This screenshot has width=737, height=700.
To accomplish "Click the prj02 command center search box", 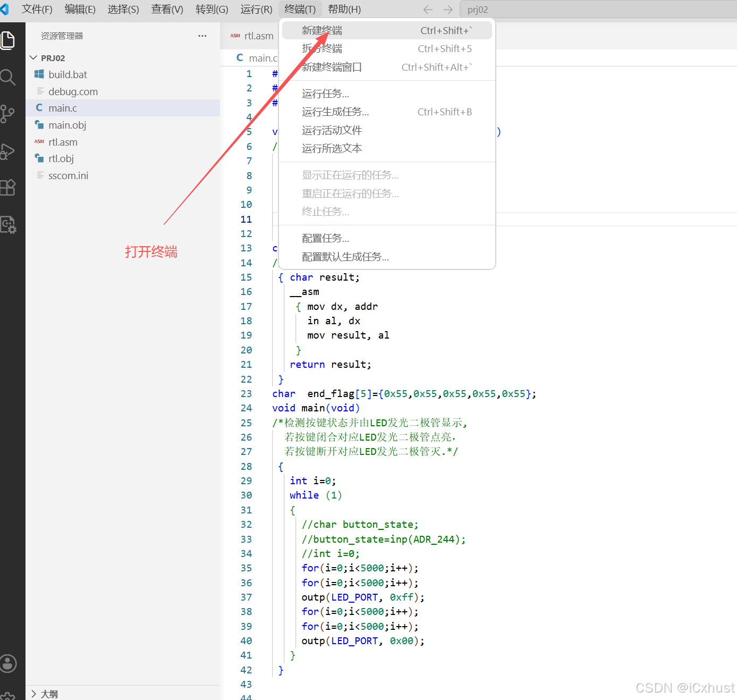I will point(599,10).
